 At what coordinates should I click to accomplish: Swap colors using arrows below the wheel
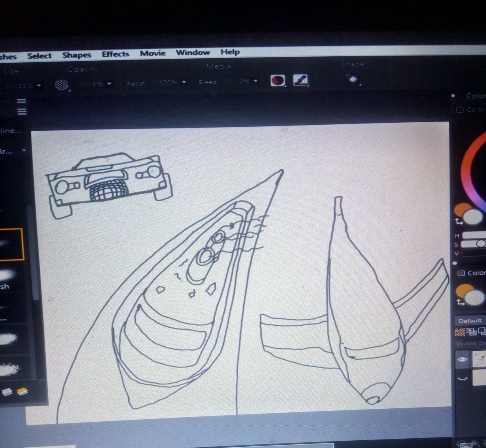click(459, 221)
